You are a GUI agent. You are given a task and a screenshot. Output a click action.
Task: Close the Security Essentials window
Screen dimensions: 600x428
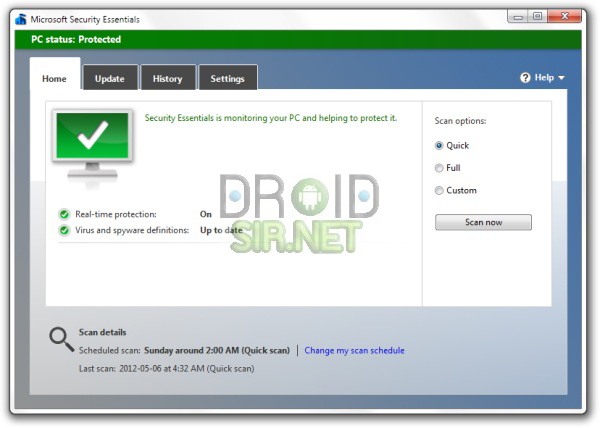[565, 16]
